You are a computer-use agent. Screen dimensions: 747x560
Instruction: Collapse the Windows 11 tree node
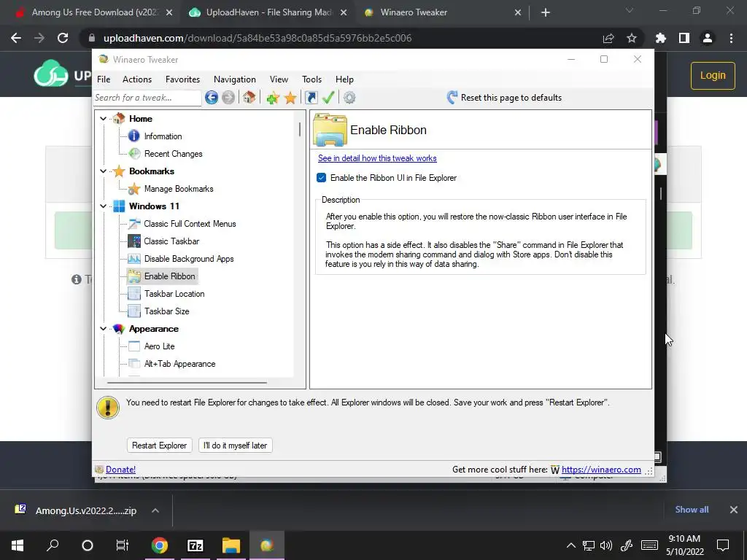click(104, 206)
